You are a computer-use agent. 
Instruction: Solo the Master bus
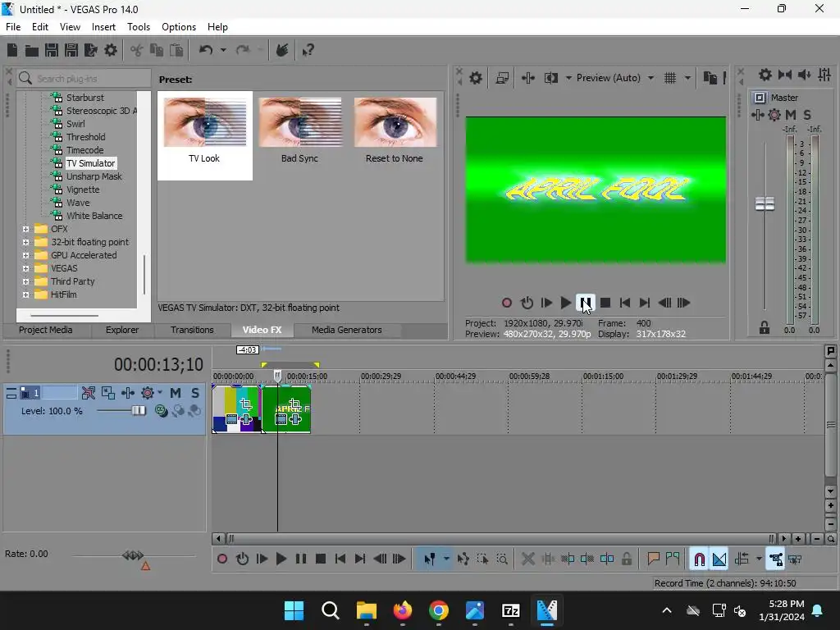point(807,115)
